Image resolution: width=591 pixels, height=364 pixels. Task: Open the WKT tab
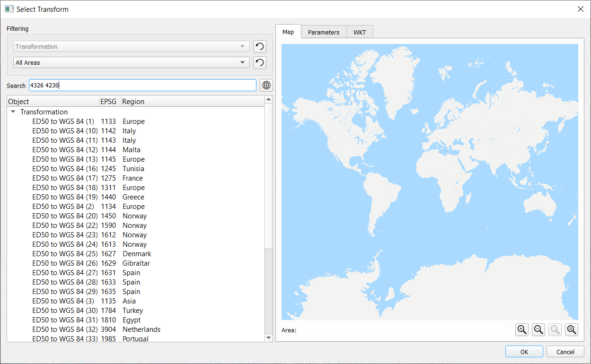360,32
